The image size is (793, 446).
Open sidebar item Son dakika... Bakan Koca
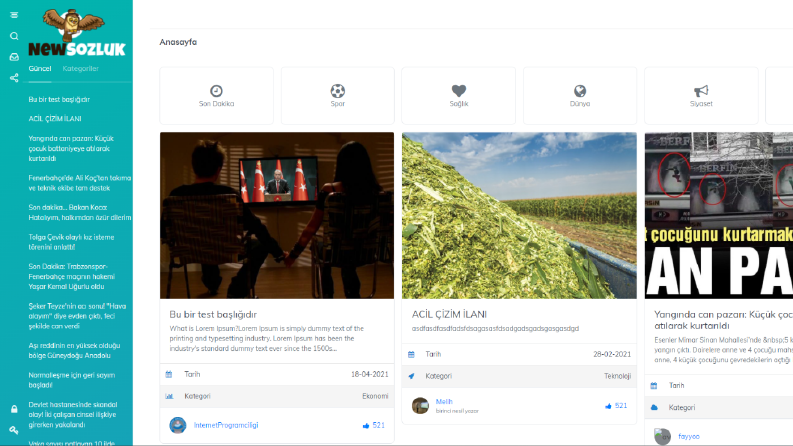[80, 212]
